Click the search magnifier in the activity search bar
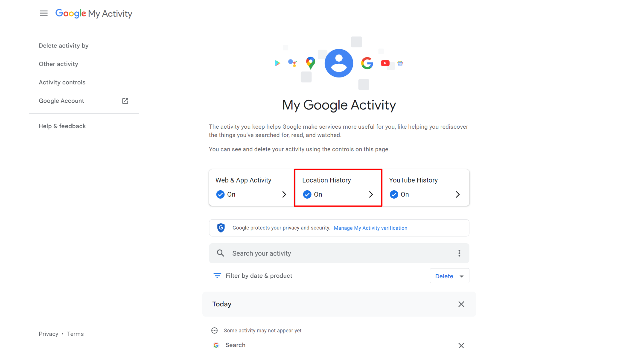The width and height of the screenshot is (644, 351). 221,253
